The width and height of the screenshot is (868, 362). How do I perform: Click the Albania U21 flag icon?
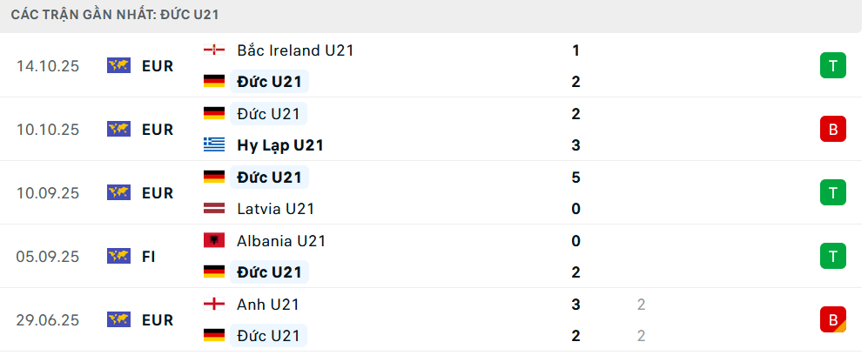click(x=213, y=241)
